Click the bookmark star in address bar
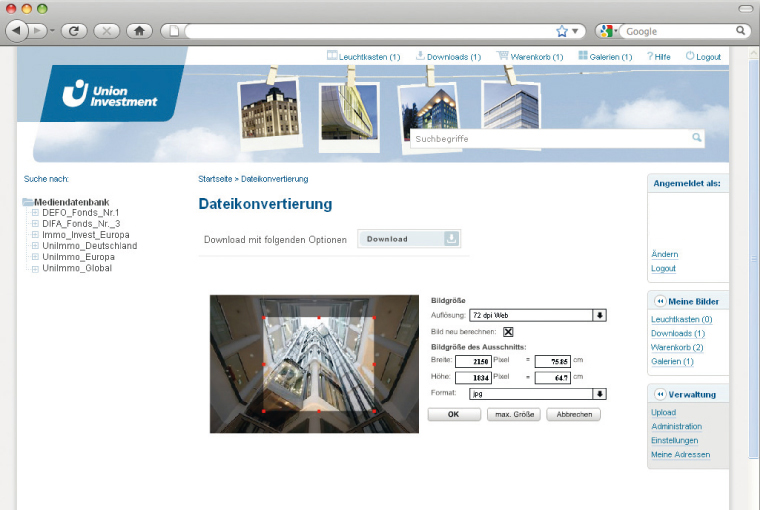The image size is (760, 510). pyautogui.click(x=562, y=31)
